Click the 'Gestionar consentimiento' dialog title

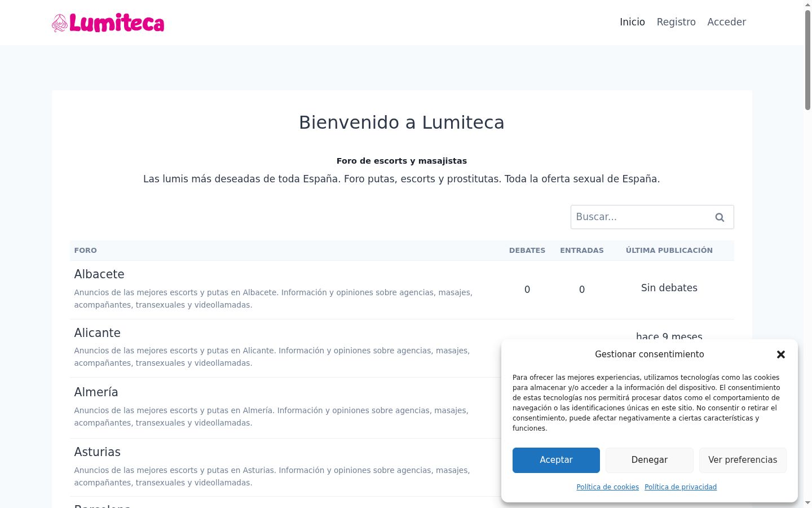pyautogui.click(x=650, y=354)
